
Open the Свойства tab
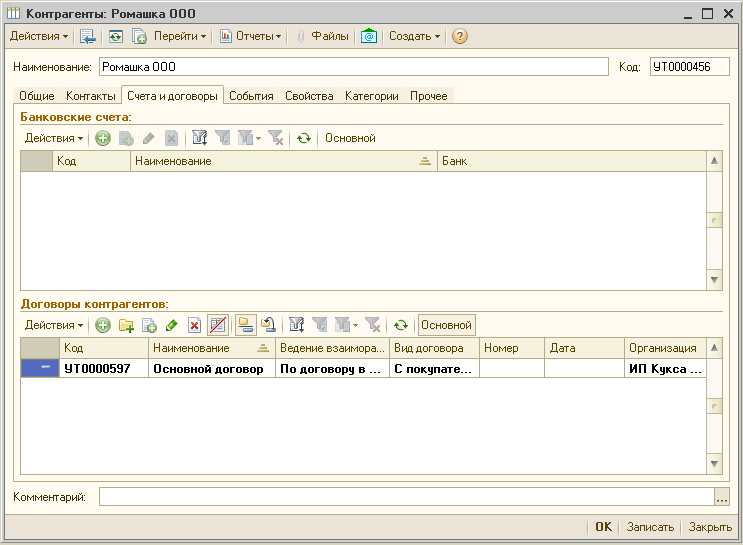309,96
